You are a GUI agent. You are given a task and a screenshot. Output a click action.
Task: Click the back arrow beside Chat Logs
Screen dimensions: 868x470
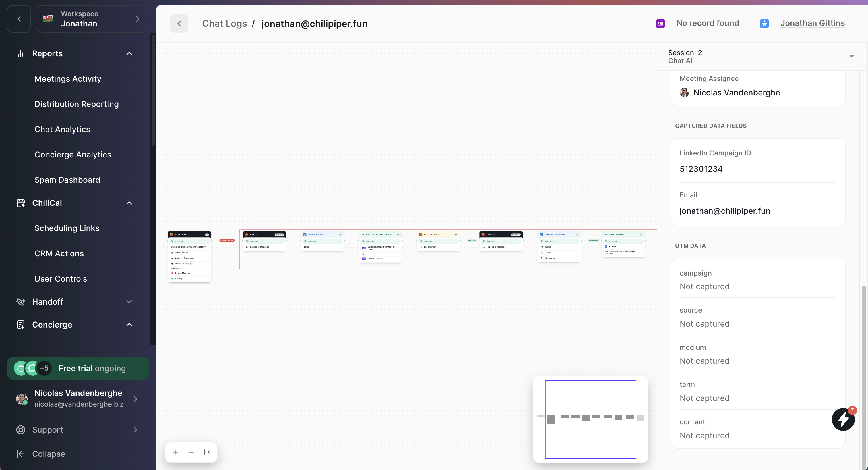179,24
